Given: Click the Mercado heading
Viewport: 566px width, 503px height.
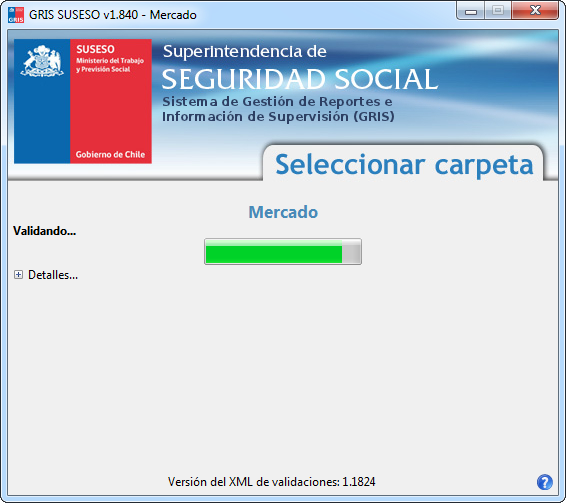Looking at the screenshot, I should click(x=283, y=212).
